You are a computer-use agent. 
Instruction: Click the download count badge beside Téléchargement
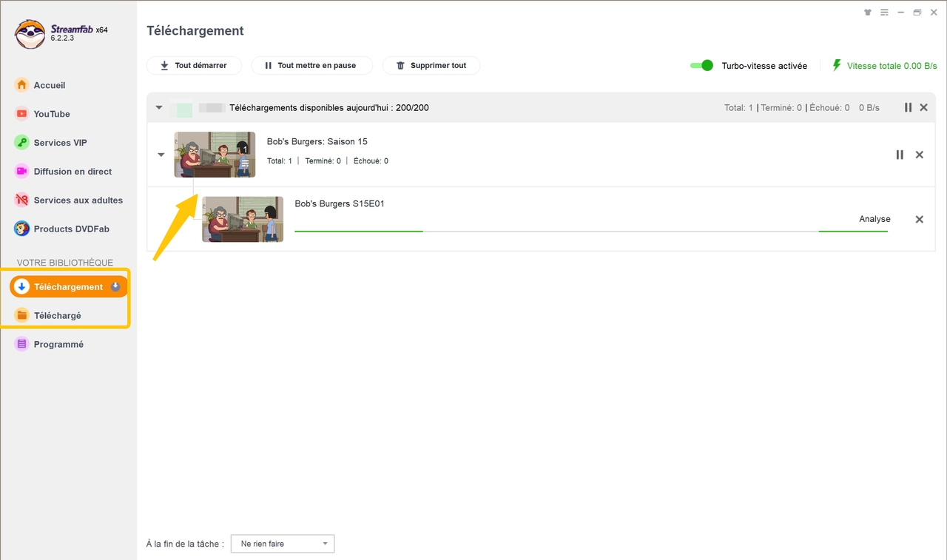(x=115, y=287)
